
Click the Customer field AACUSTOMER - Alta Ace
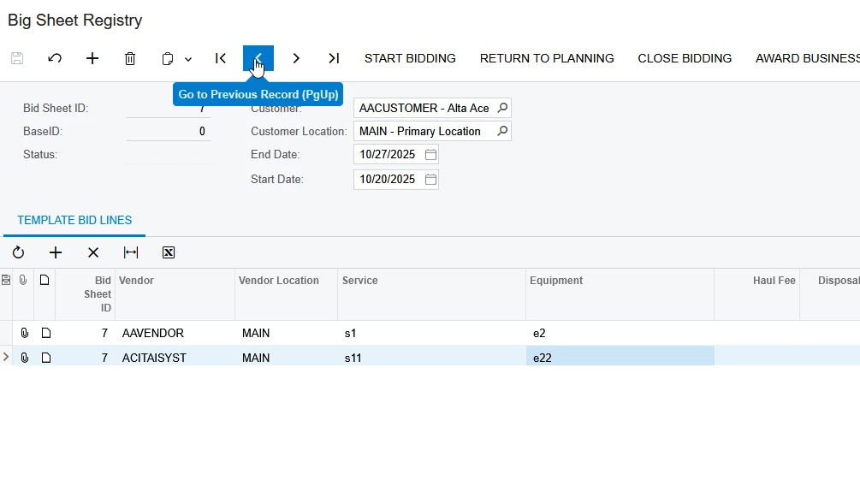[x=432, y=108]
